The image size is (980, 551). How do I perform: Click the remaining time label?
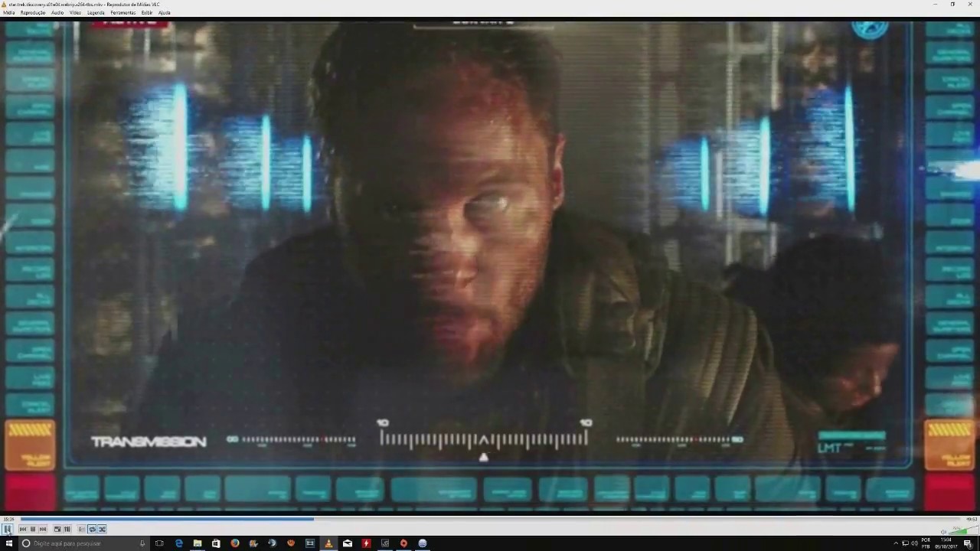tap(972, 519)
